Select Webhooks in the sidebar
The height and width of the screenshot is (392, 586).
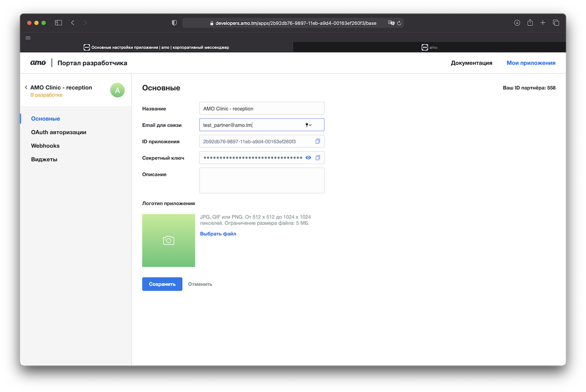(x=45, y=146)
